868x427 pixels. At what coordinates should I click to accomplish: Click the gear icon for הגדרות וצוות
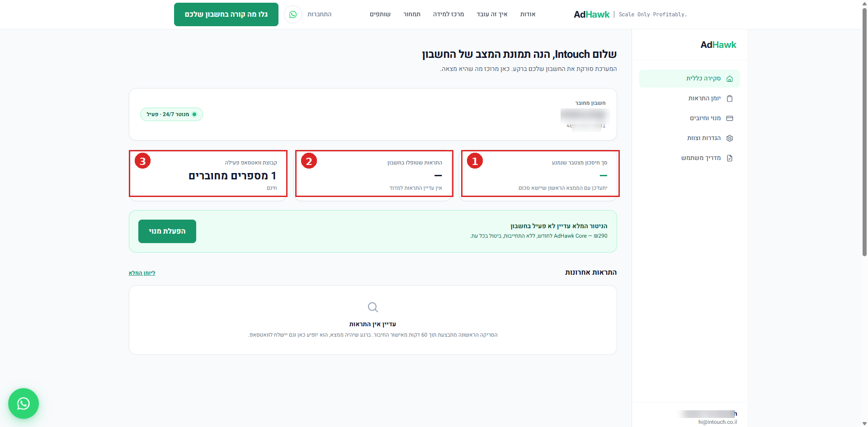pos(729,138)
